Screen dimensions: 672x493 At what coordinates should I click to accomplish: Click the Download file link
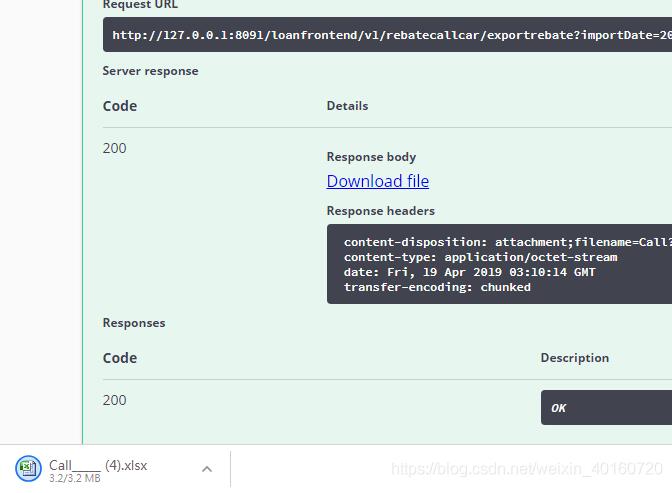pos(377,181)
